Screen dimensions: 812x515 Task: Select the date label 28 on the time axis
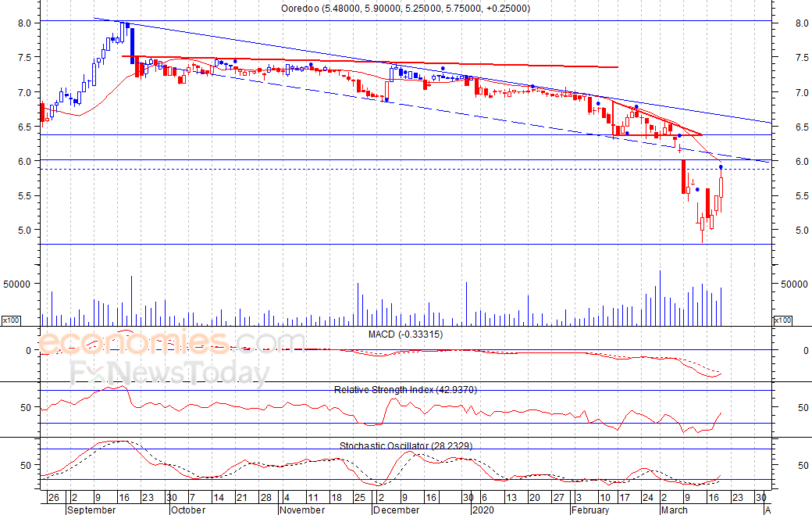coord(265,498)
